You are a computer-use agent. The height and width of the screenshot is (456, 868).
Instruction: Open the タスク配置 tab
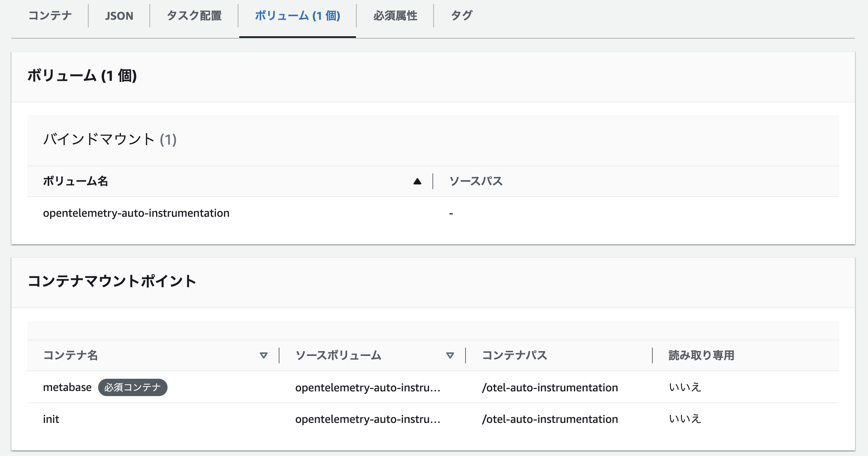[194, 15]
